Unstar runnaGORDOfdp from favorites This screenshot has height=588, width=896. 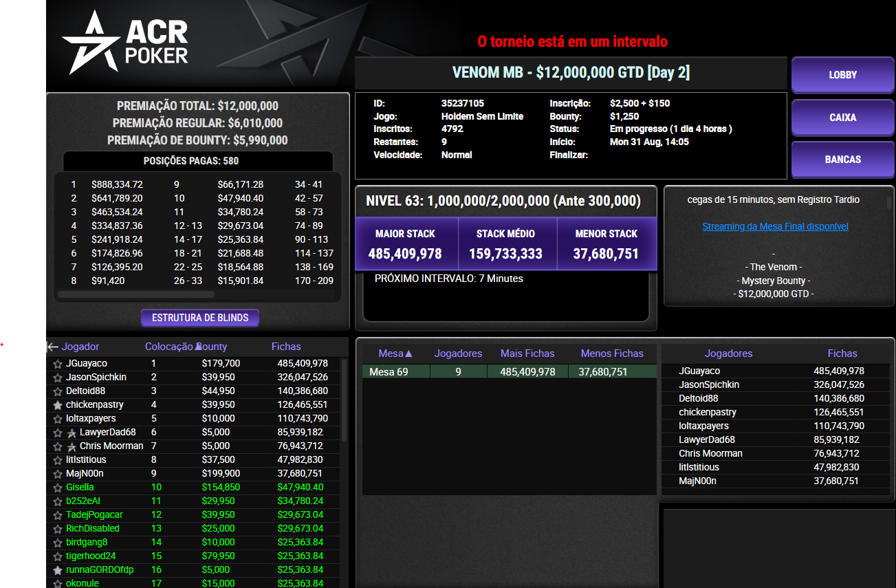pos(58,570)
